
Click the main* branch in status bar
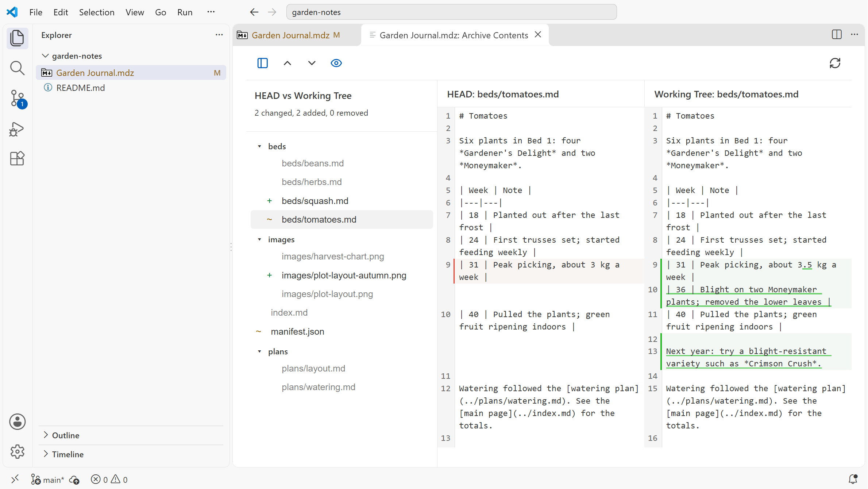coord(48,480)
